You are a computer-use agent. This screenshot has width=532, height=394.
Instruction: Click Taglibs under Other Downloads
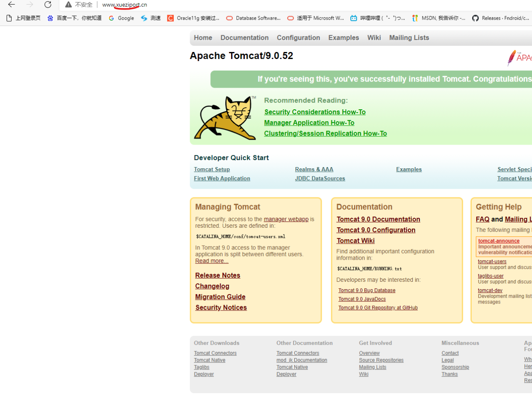pyautogui.click(x=202, y=367)
